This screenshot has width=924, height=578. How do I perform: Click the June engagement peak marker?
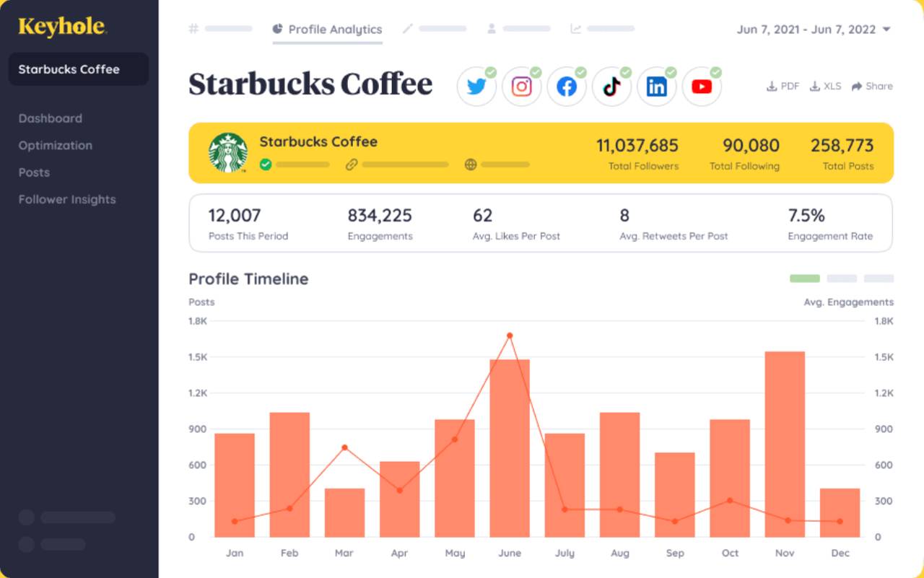510,335
